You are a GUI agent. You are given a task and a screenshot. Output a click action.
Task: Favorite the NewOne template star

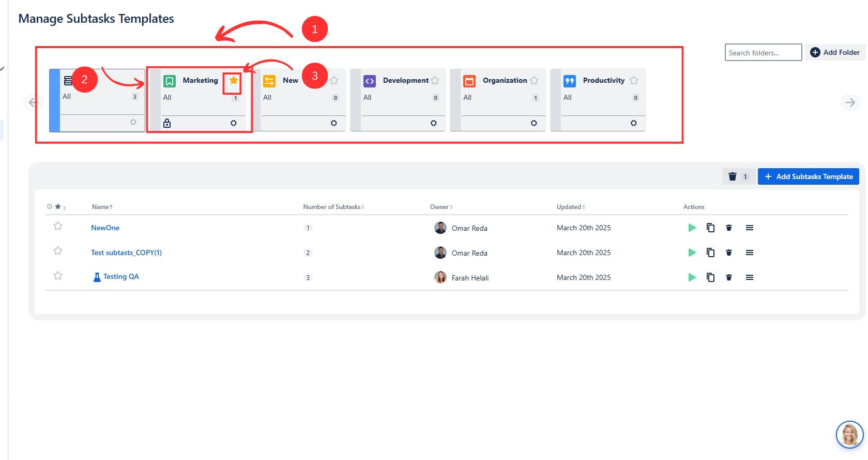point(58,226)
